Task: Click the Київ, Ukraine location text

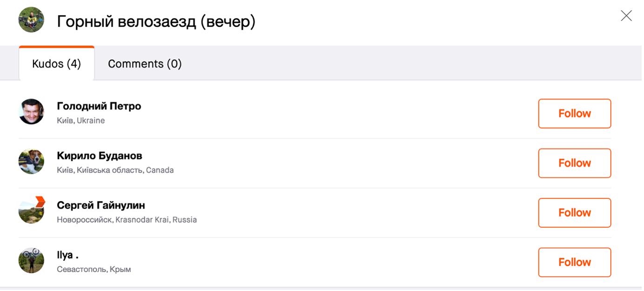Action: (80, 121)
